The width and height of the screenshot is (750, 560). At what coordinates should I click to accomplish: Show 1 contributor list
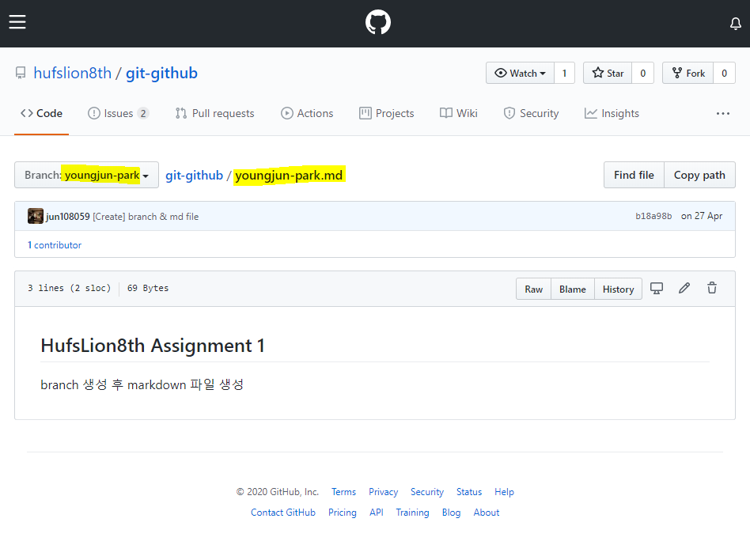pyautogui.click(x=55, y=245)
